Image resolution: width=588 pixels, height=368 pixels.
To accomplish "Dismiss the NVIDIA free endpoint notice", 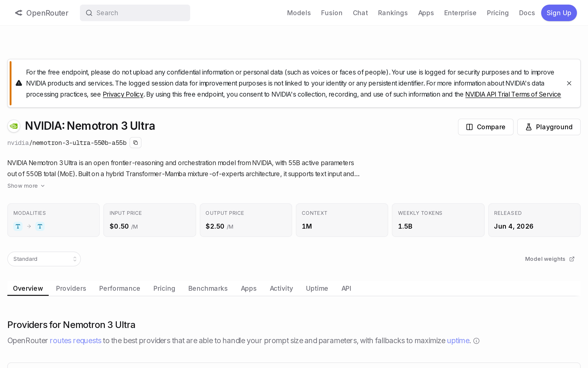I will [569, 83].
